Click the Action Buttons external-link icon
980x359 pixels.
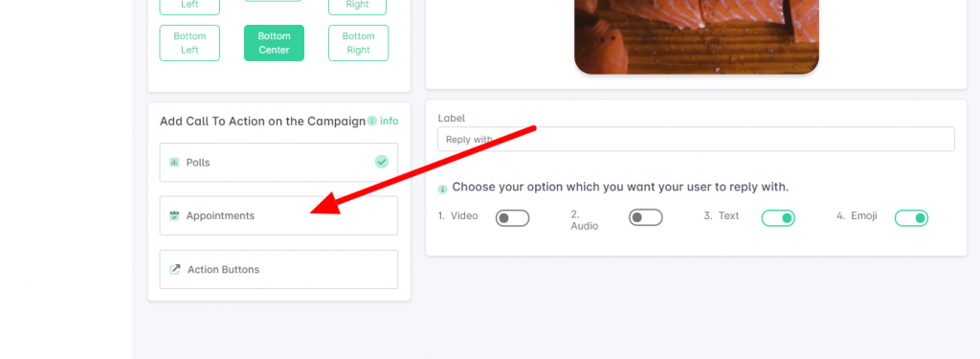click(175, 270)
